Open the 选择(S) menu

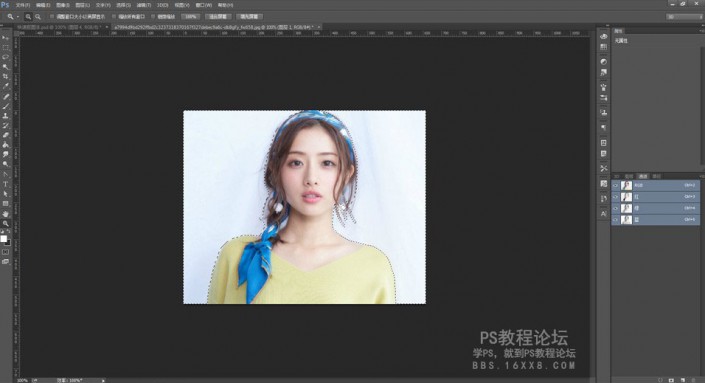pos(124,5)
